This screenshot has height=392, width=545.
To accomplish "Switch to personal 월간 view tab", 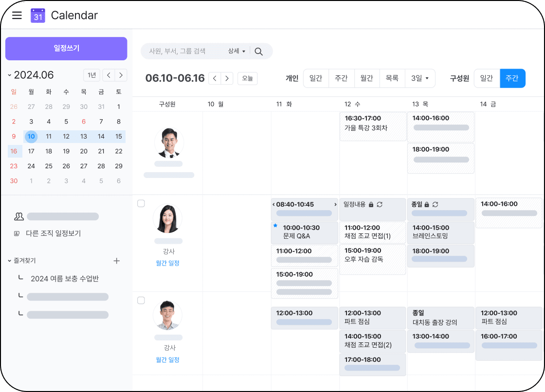I will pyautogui.click(x=366, y=78).
